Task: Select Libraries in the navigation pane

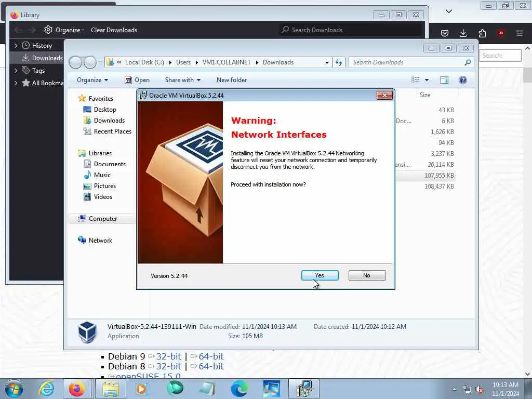Action: 100,153
